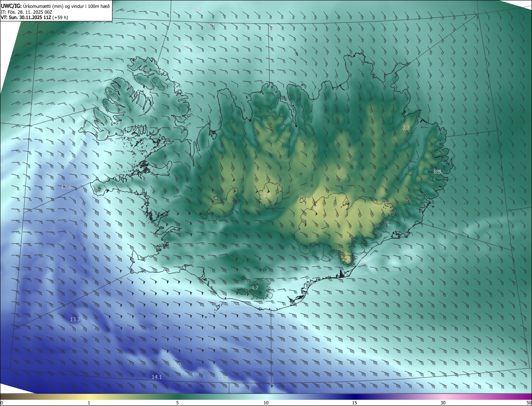Image resolution: width=532 pixels, height=406 pixels.
Task: Click the 10 label on the color scale
Action: click(x=266, y=403)
